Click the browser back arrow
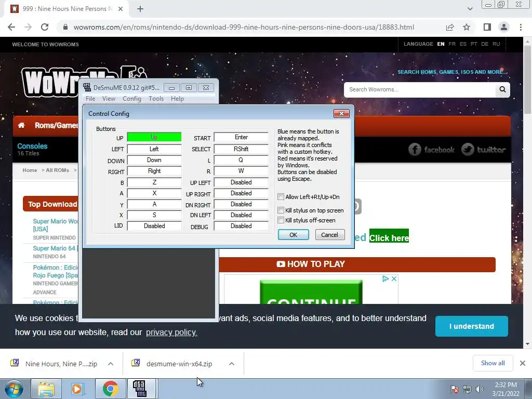This screenshot has height=399, width=532. point(11,27)
